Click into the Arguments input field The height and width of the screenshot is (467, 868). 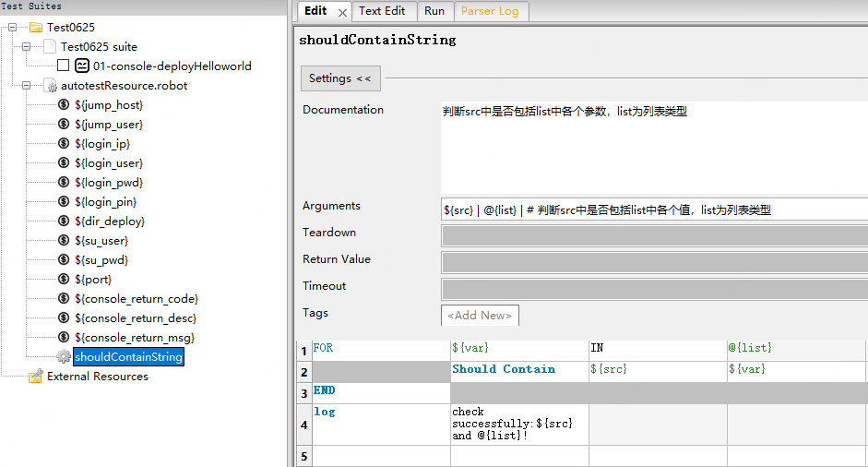654,210
